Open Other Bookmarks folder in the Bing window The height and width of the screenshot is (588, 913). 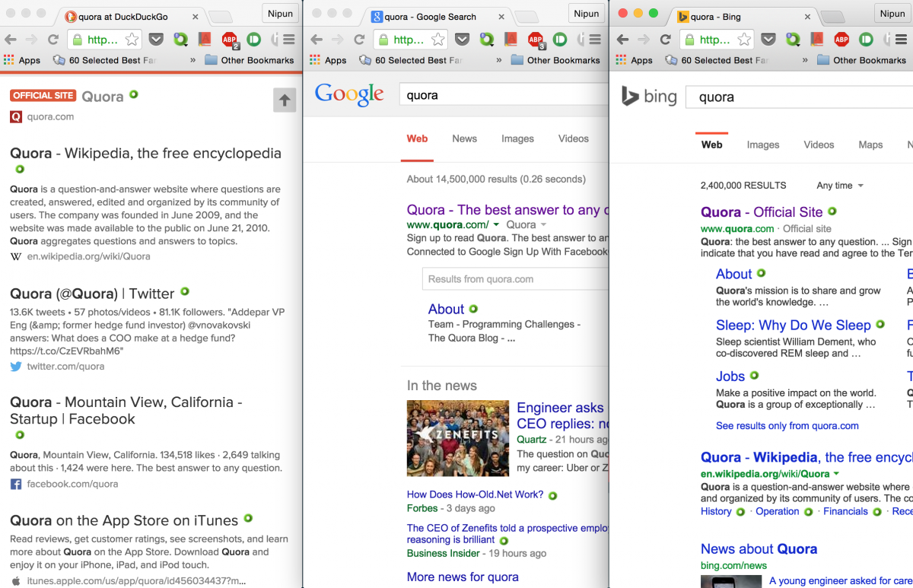point(861,60)
